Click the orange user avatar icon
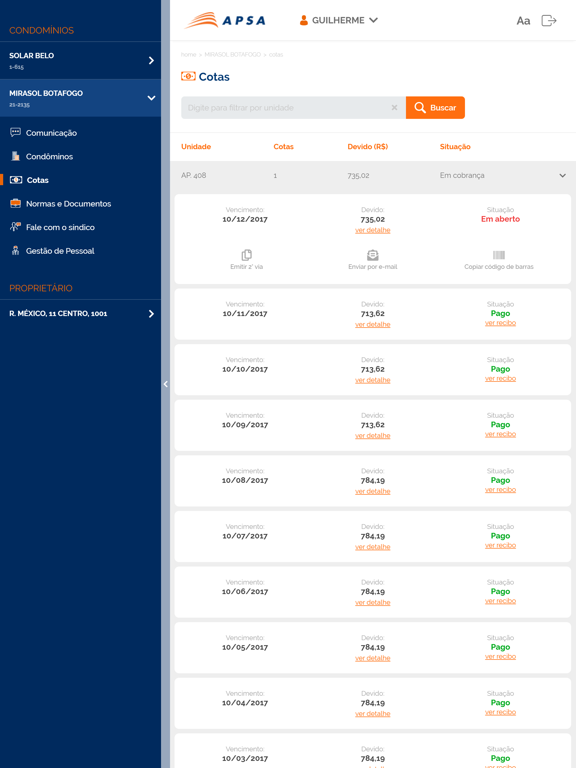This screenshot has height=768, width=576. (x=304, y=20)
